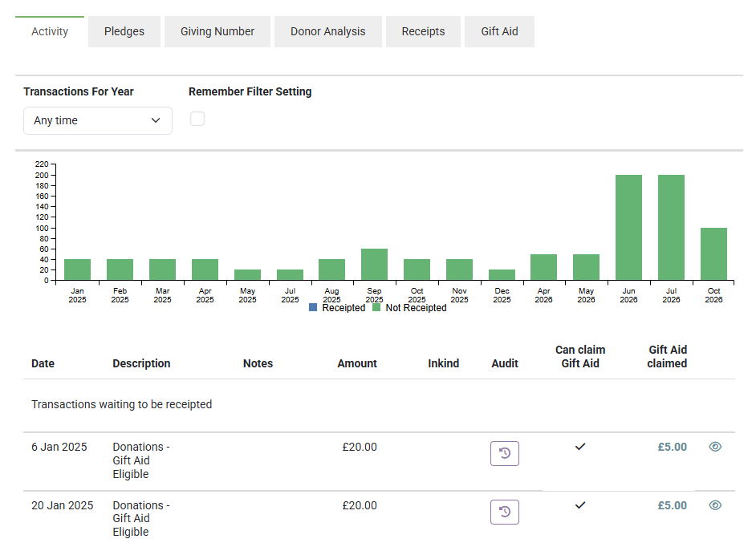This screenshot has width=756, height=547.
Task: Click the Gift Aid claimed column header
Action: [x=667, y=357]
